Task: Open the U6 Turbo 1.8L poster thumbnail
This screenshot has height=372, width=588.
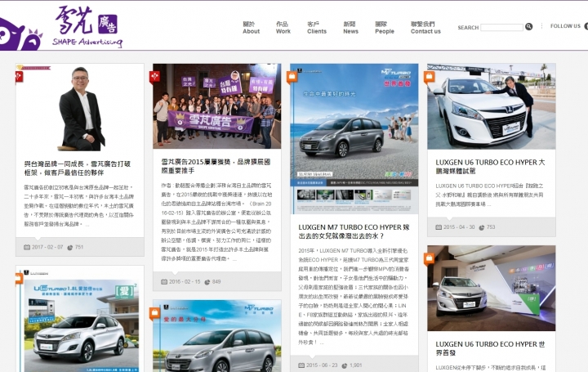Action: [x=80, y=319]
